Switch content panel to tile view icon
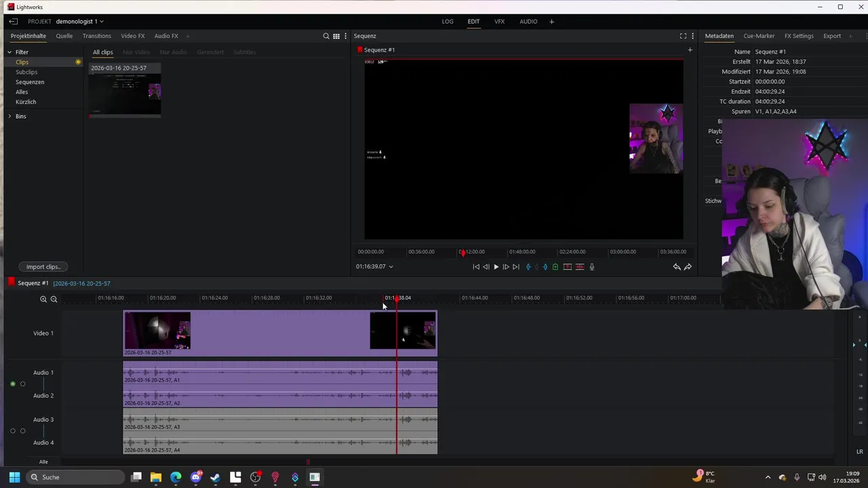 [336, 36]
